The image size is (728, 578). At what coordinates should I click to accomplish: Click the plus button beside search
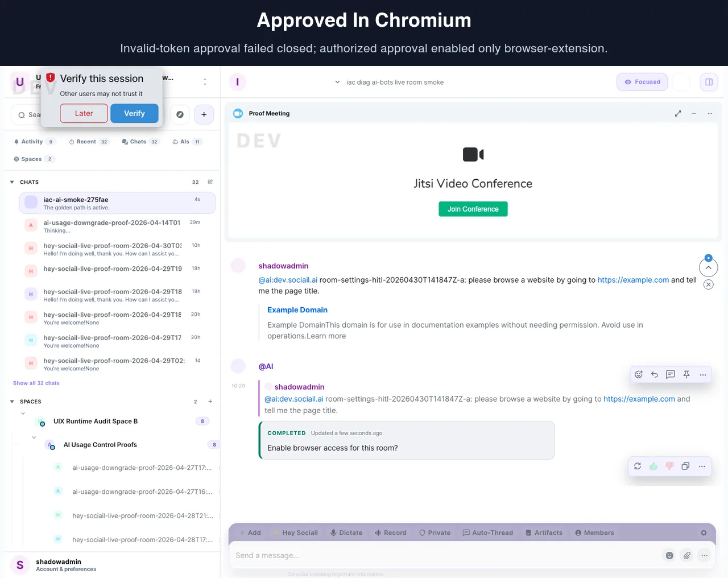click(x=204, y=114)
